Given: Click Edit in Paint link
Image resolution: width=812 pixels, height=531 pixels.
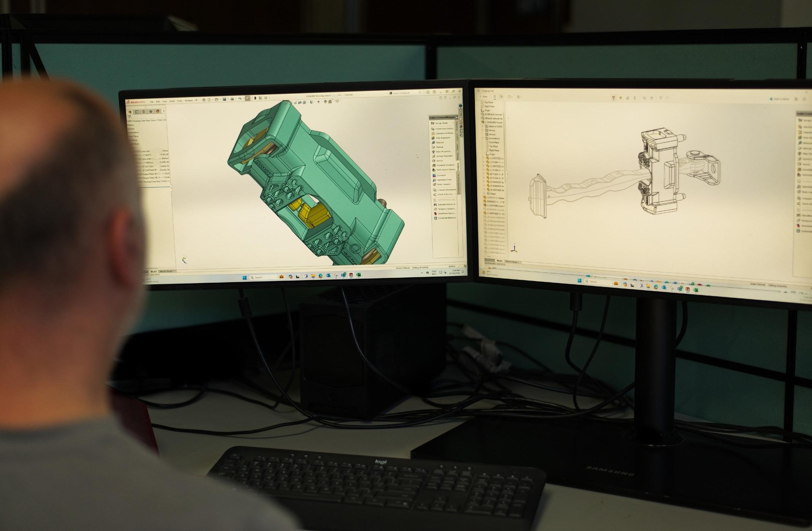Looking at the screenshot, I should [x=780, y=99].
